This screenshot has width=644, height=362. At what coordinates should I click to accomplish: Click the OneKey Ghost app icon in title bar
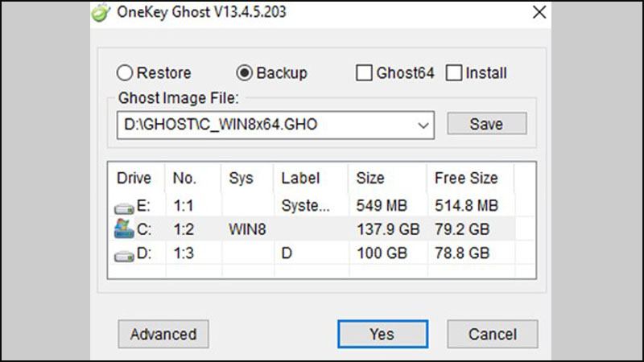[101, 12]
